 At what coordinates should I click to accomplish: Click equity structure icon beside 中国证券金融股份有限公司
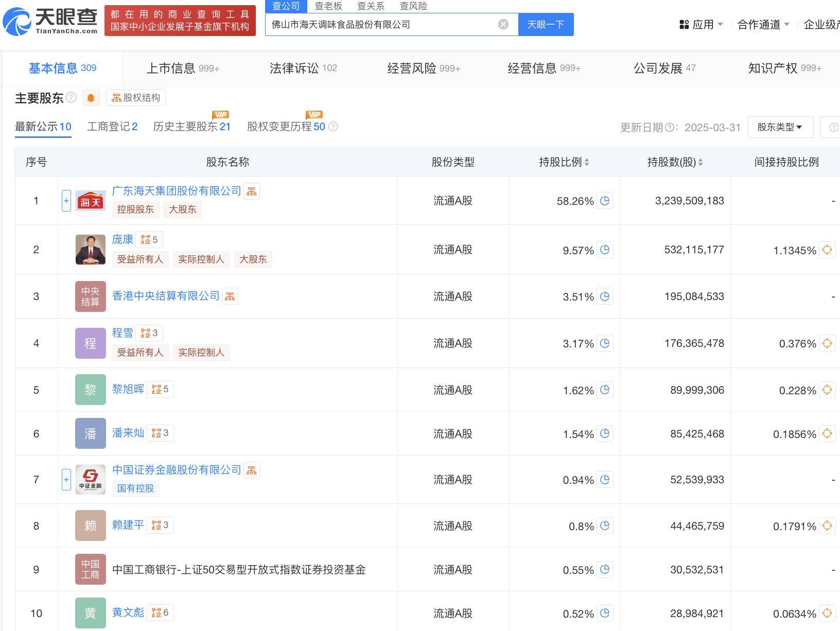point(252,470)
